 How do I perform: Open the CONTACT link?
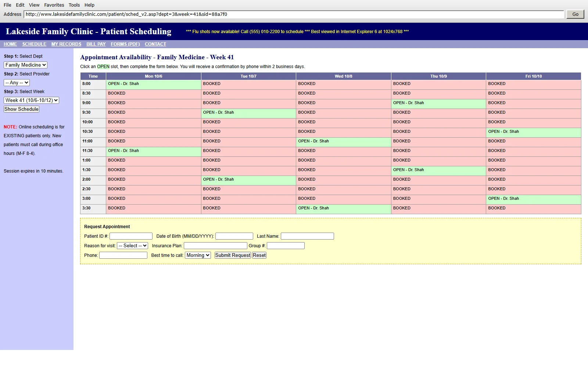155,44
